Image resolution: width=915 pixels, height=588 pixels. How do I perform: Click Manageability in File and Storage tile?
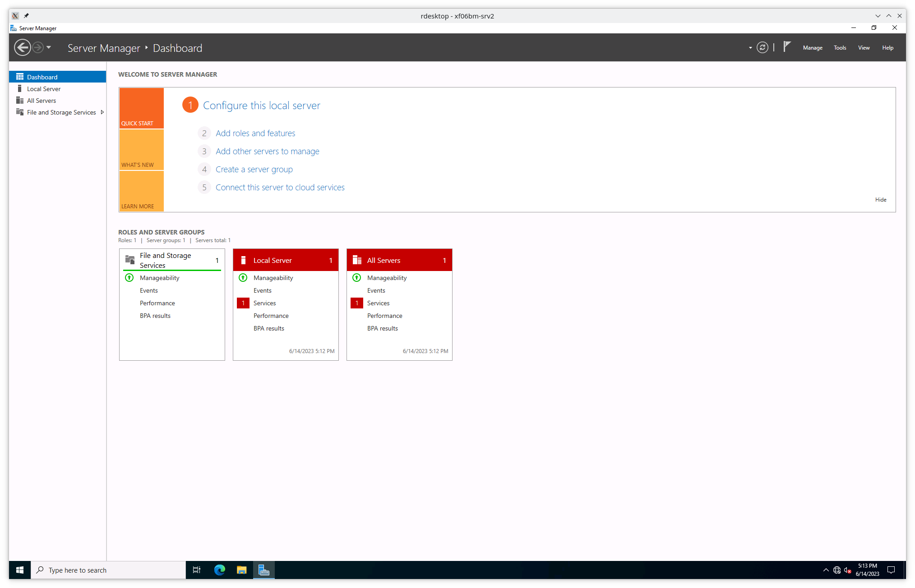pyautogui.click(x=160, y=278)
